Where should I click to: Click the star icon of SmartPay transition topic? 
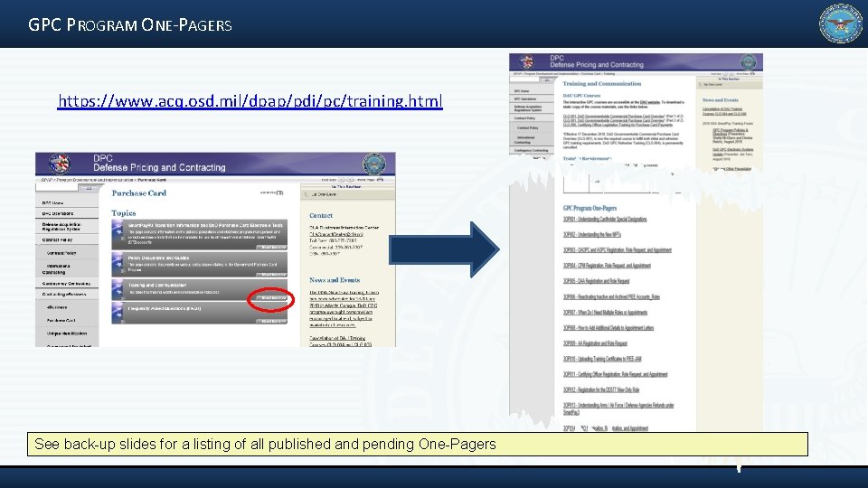118,235
